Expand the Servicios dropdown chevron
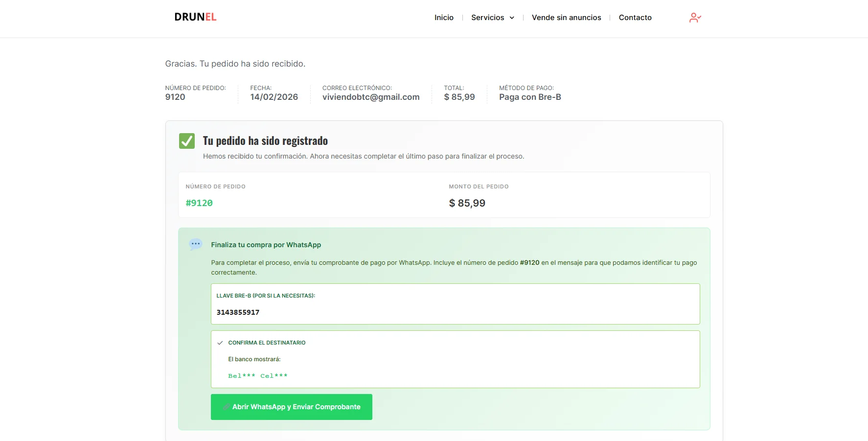868x441 pixels. (512, 18)
